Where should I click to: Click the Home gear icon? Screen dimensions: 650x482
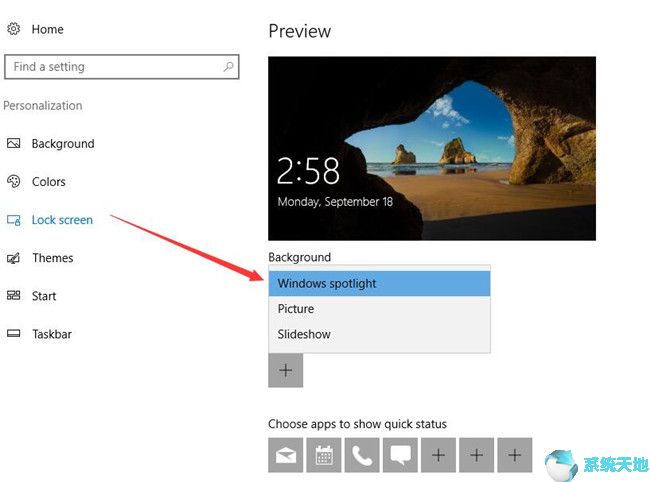pos(13,29)
